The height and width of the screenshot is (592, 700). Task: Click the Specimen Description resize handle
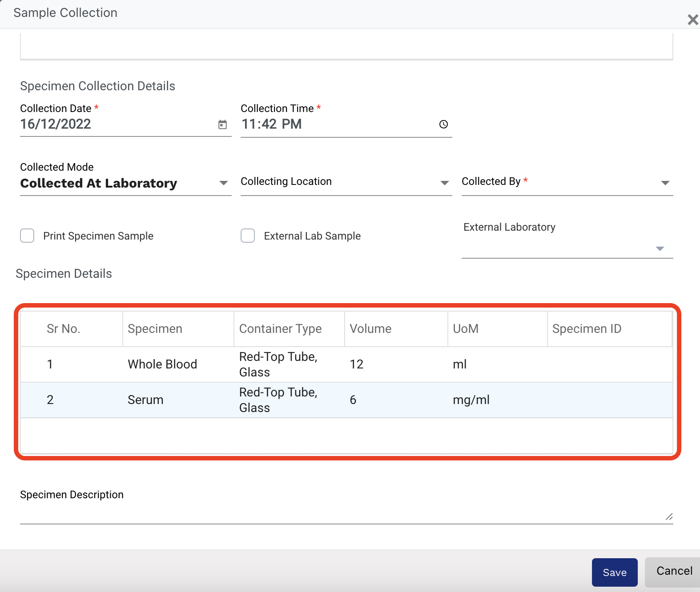click(x=669, y=516)
